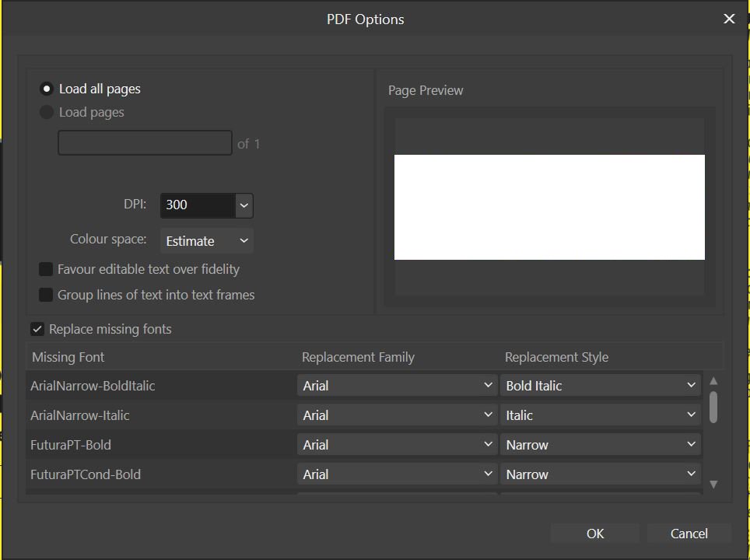Click the DPI label
750x560 pixels.
[x=135, y=205]
